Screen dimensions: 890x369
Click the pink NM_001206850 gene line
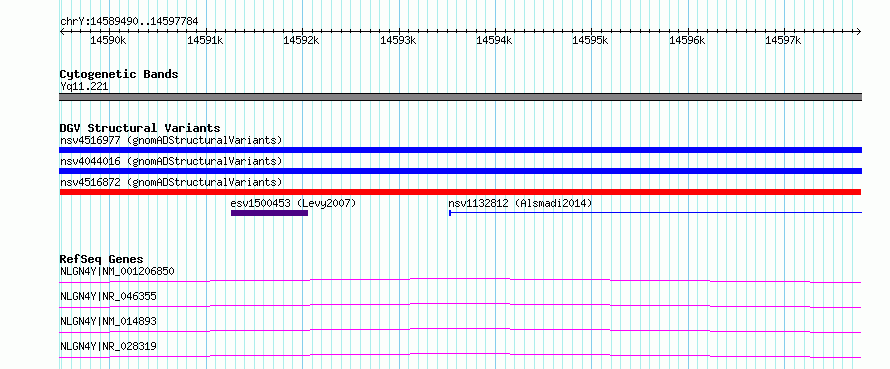click(460, 280)
